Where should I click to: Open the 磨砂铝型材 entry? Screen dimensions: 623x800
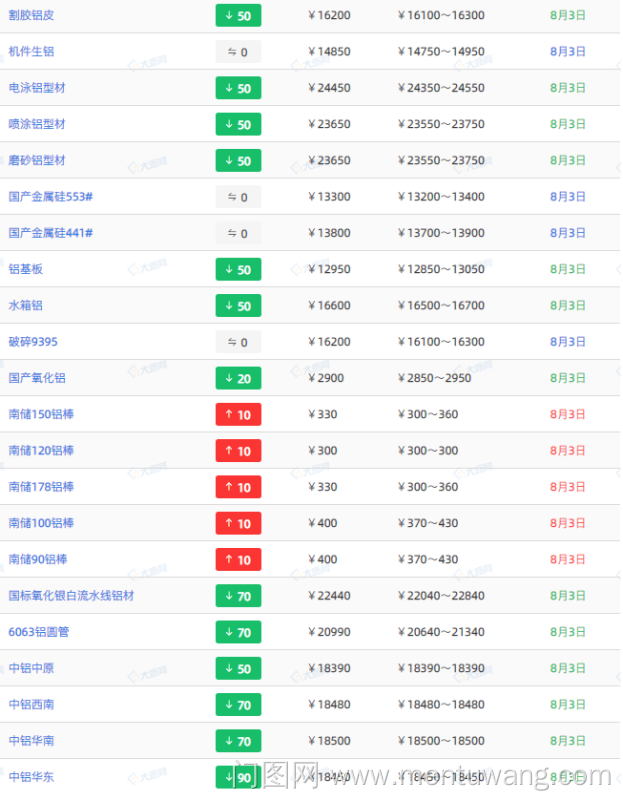tap(38, 160)
